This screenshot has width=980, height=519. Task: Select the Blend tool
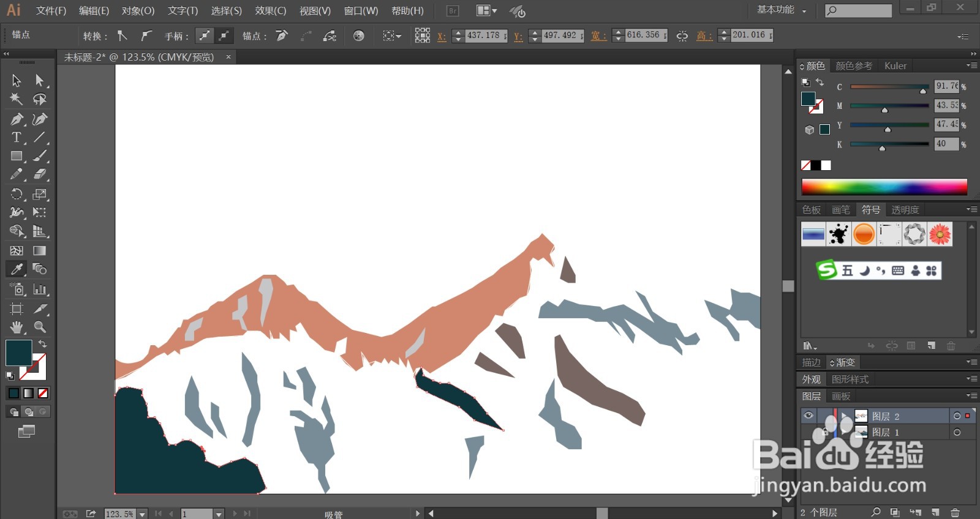(x=39, y=269)
